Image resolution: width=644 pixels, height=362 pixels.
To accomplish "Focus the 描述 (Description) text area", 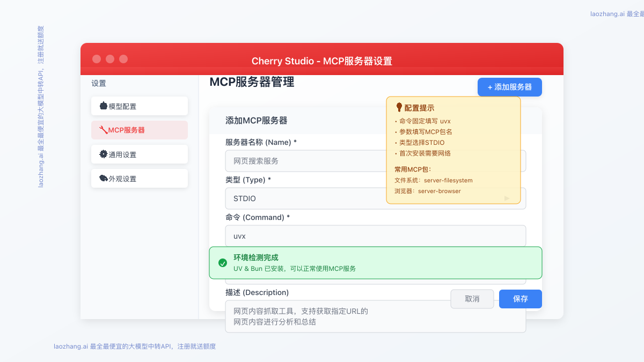I will (376, 316).
